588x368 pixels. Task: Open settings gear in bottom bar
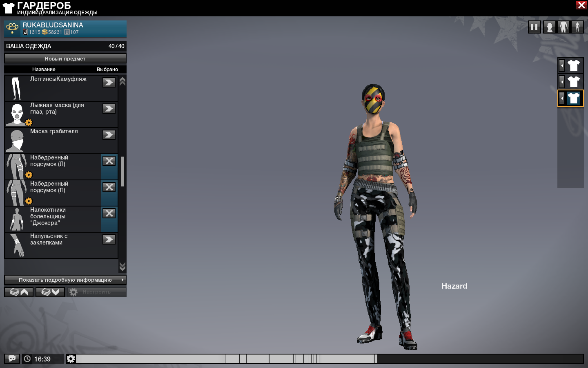(71, 359)
